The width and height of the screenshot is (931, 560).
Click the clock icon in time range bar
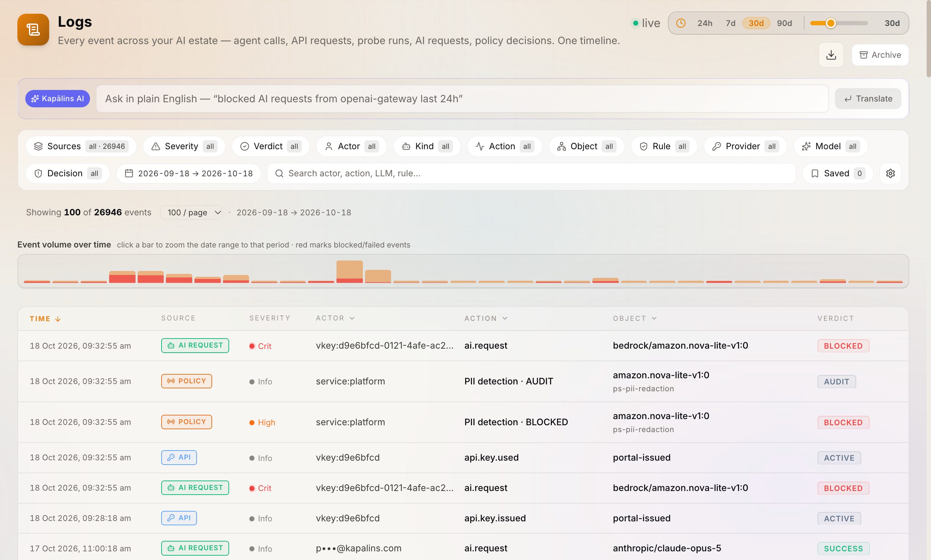(681, 23)
